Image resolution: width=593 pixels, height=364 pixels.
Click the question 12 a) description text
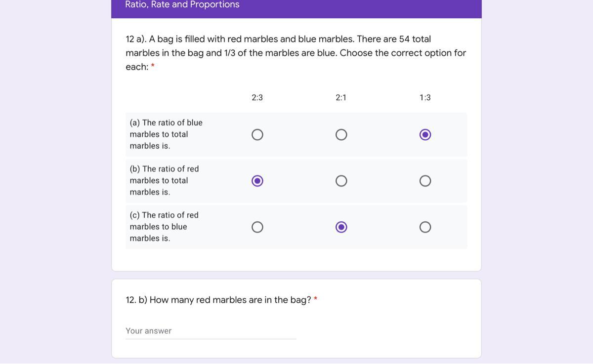(x=296, y=53)
